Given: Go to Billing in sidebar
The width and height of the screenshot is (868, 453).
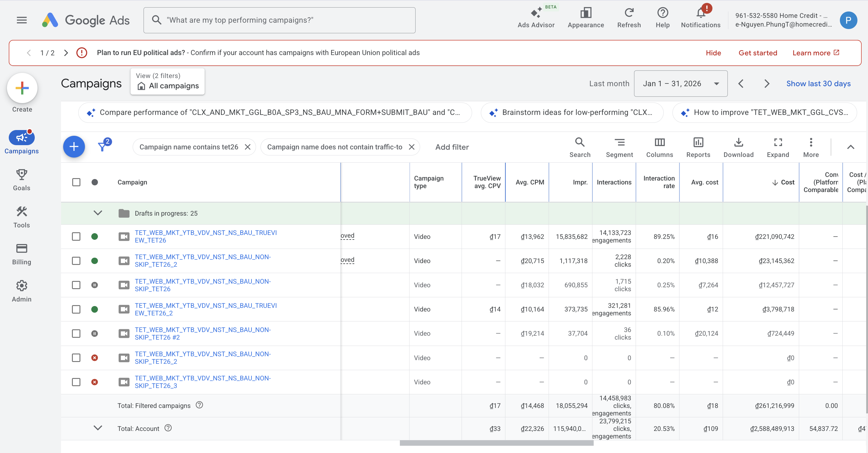Looking at the screenshot, I should [x=21, y=254].
